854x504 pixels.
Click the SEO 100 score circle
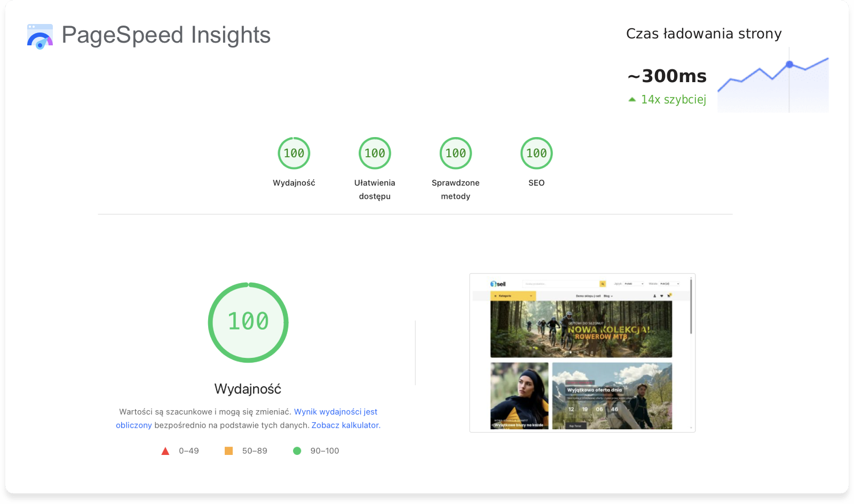point(536,153)
